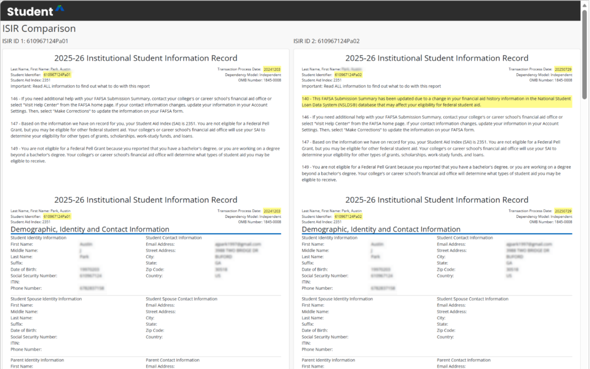Click the ISIR Comparison page heading
Screen dimensions: 590x369
[39, 29]
